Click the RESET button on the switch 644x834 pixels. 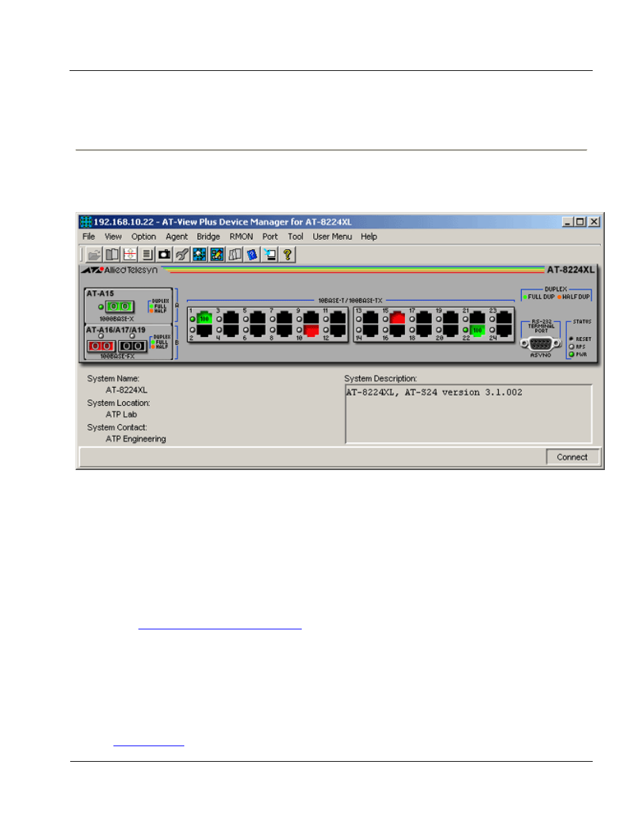tap(572, 339)
